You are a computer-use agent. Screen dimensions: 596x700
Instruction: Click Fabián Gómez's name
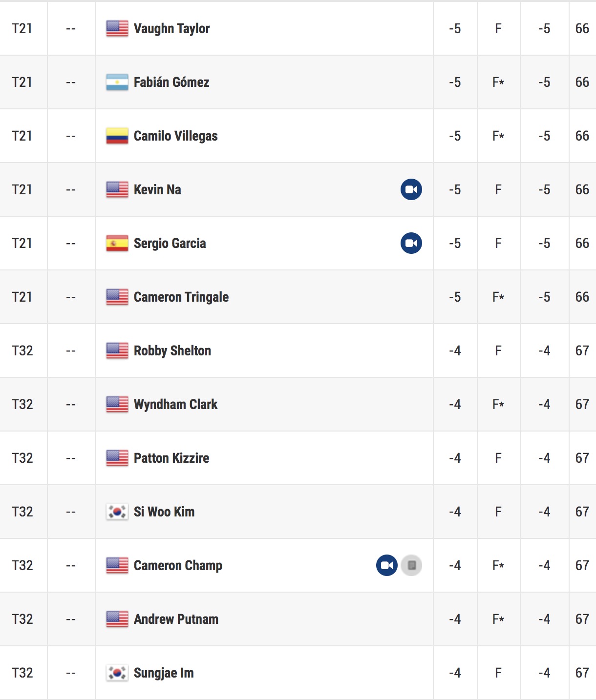coord(171,82)
